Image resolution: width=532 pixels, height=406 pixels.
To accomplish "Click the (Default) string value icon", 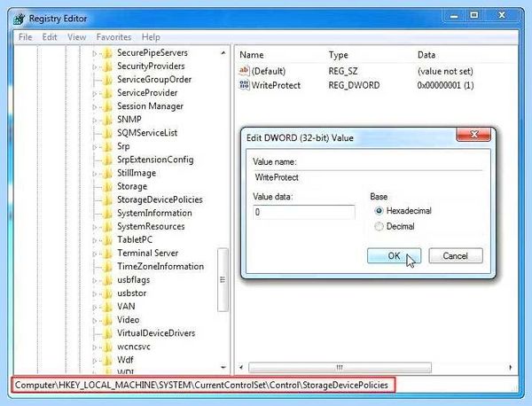I will point(244,71).
